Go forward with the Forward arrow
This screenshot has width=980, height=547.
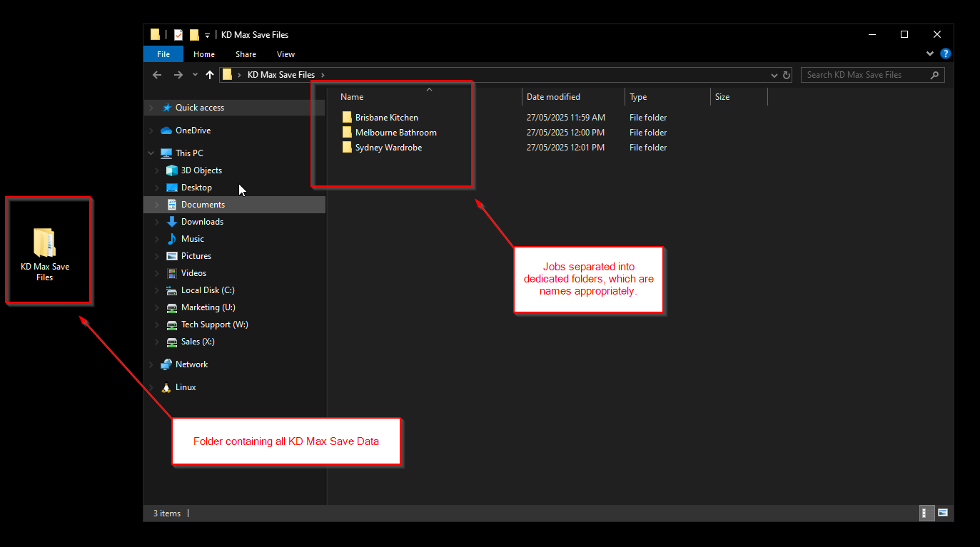(178, 74)
